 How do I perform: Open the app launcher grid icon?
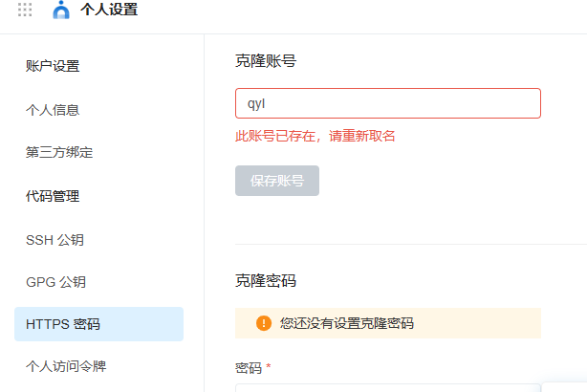pyautogui.click(x=25, y=10)
